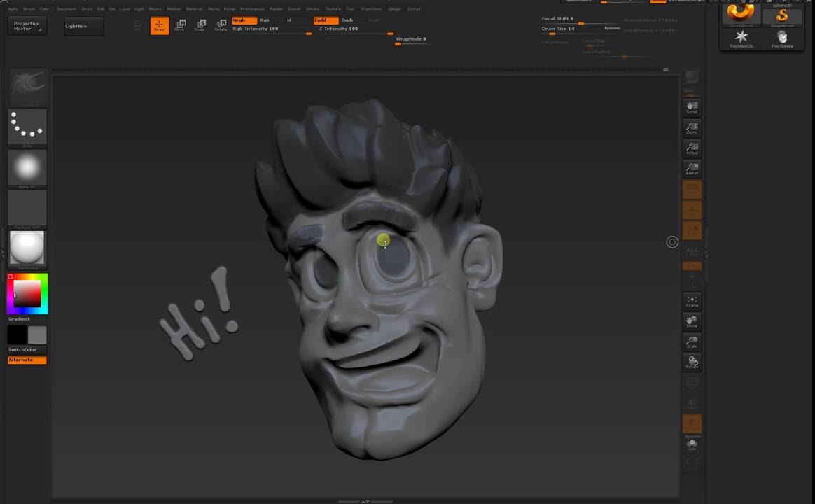Toggle Zadd sculpt mode
This screenshot has width=815, height=504.
tap(326, 20)
